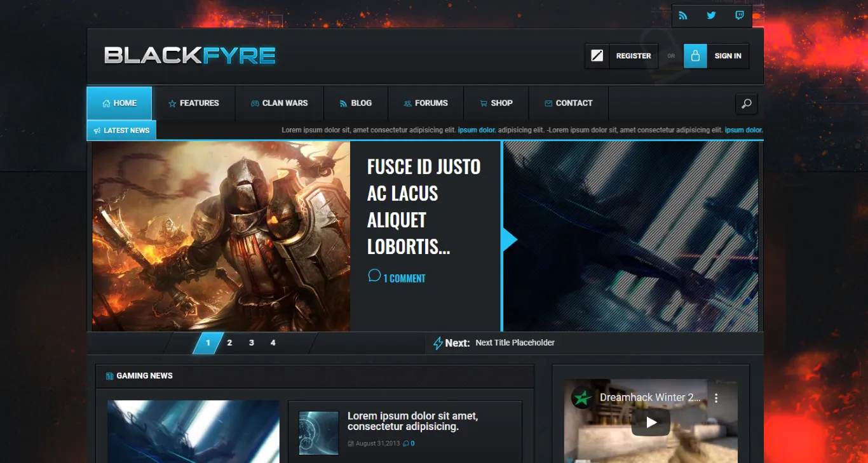This screenshot has width=868, height=463.
Task: Advance to Next Title Placeholder slide
Action: pyautogui.click(x=515, y=342)
